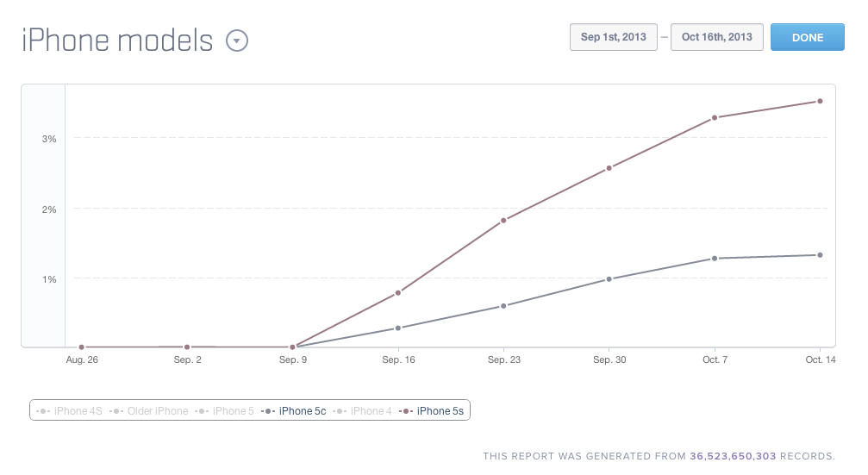The height and width of the screenshot is (475, 868).
Task: Click the iPhone 5s point at Sep. 16
Action: pyautogui.click(x=398, y=293)
